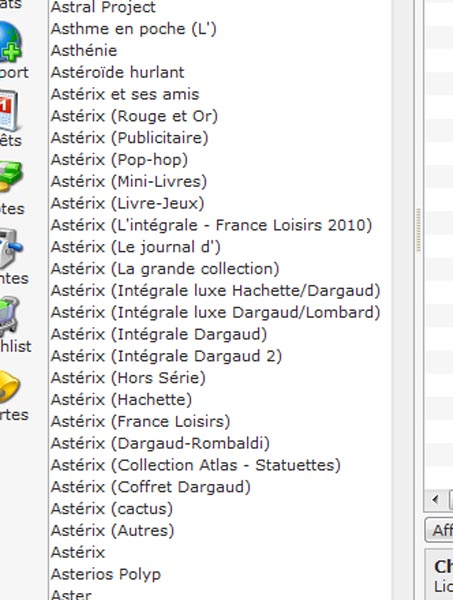Click the left scroll arrow in right panel
Viewport: 453px width, 600px height.
435,499
